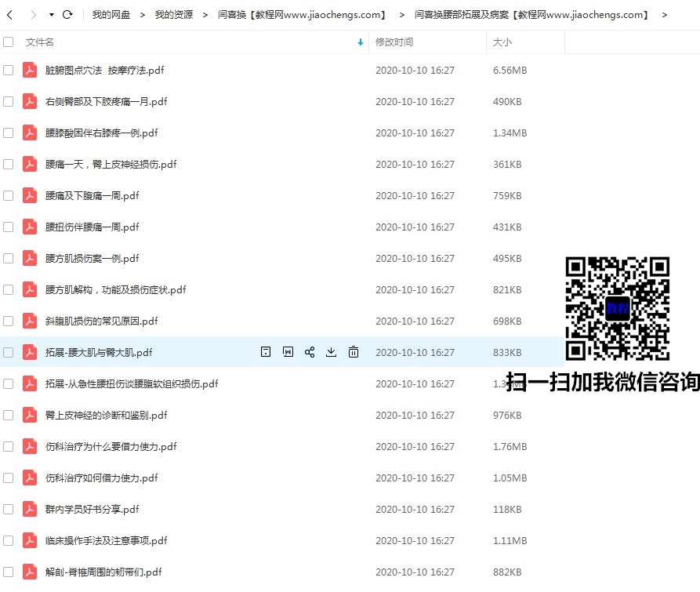700x592 pixels.
Task: Open 闫喜换腰部拓展及病案 breadcrumb folder
Action: click(x=531, y=15)
